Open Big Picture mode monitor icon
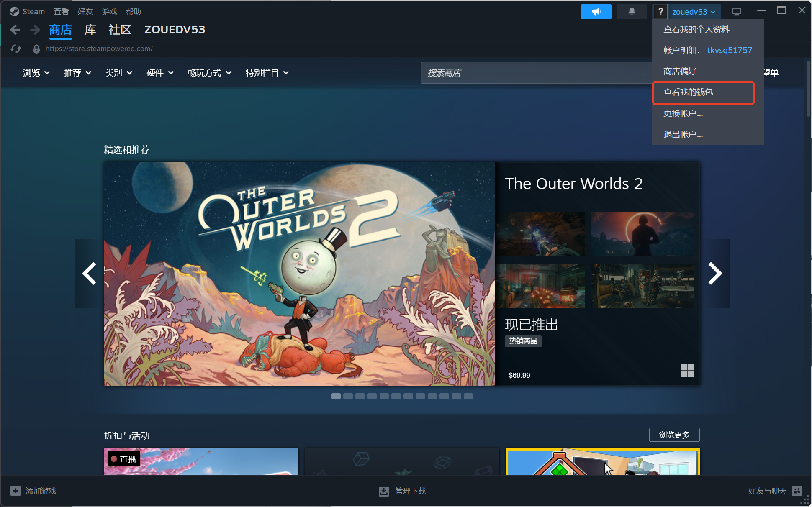The height and width of the screenshot is (507, 812). tap(737, 12)
